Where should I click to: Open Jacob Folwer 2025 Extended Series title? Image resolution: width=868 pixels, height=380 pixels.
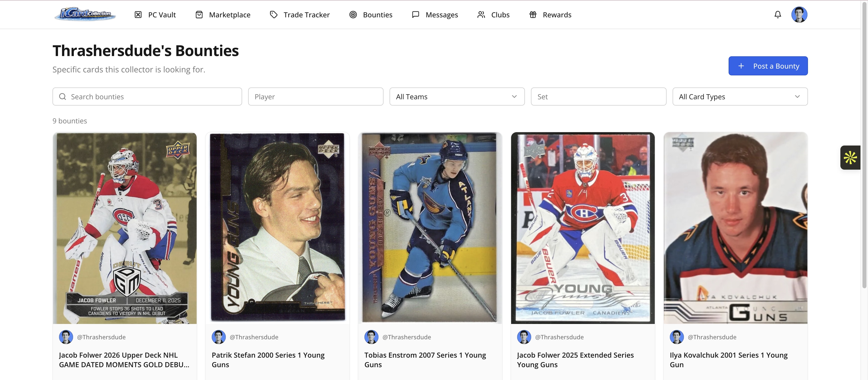click(575, 360)
